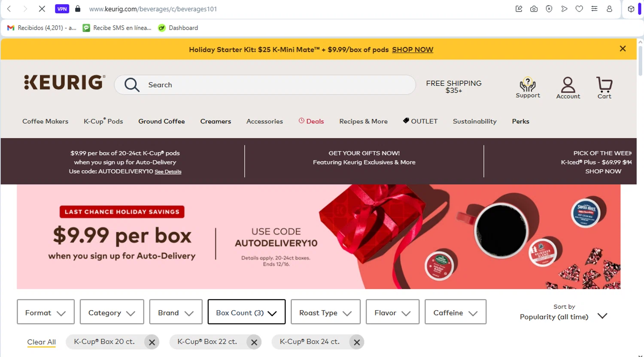Click the send arrow icon in browser toolbar

(x=564, y=9)
